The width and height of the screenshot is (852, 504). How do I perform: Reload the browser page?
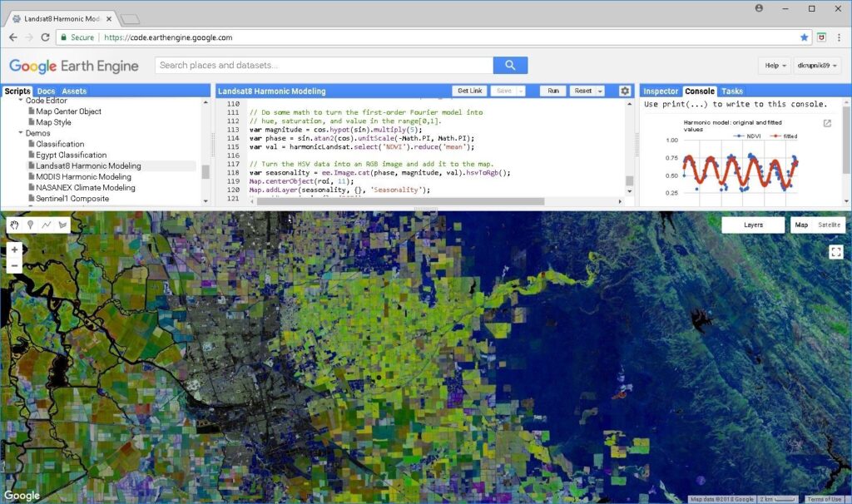45,37
